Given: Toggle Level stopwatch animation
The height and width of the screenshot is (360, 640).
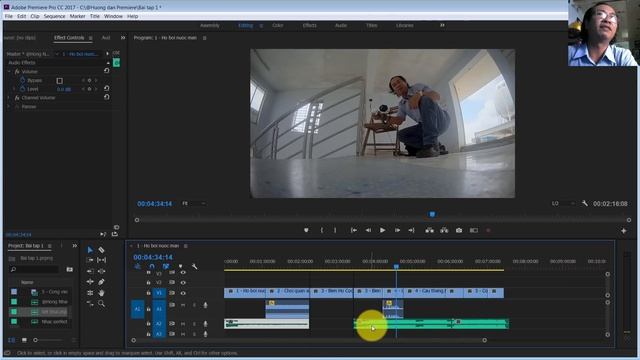Looking at the screenshot, I should [x=22, y=89].
